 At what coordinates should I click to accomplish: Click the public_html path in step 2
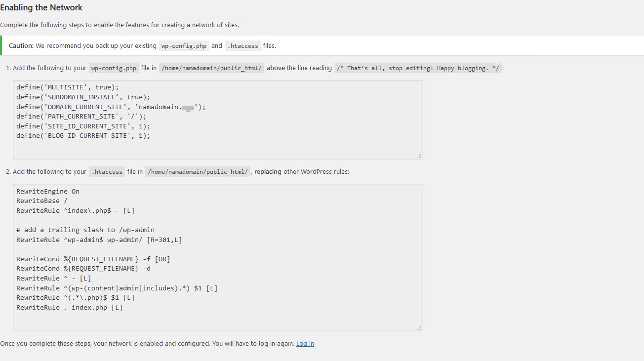pyautogui.click(x=198, y=172)
